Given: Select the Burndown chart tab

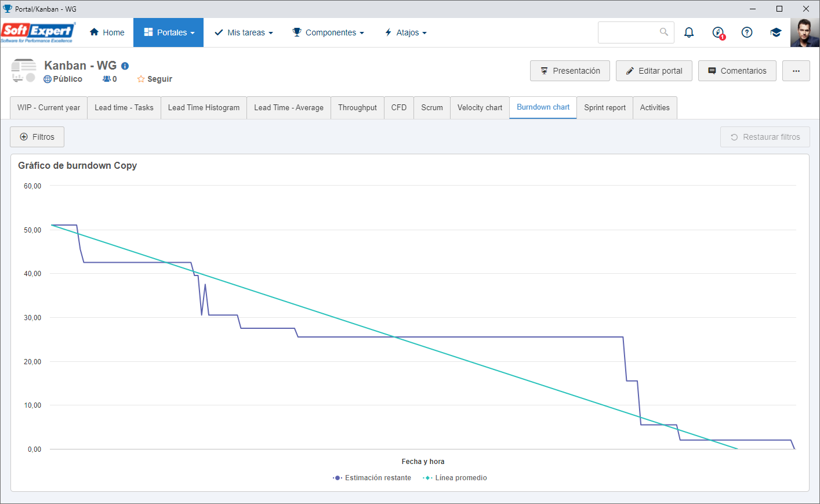Looking at the screenshot, I should pos(543,107).
